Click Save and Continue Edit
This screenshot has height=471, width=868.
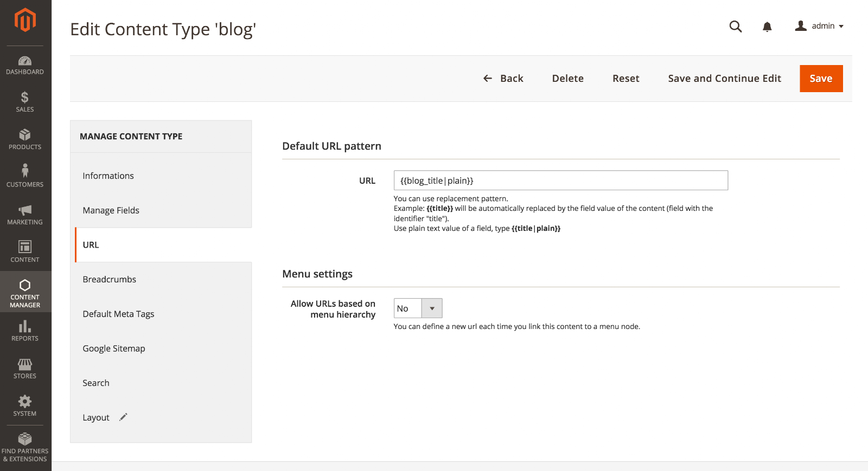click(x=724, y=79)
